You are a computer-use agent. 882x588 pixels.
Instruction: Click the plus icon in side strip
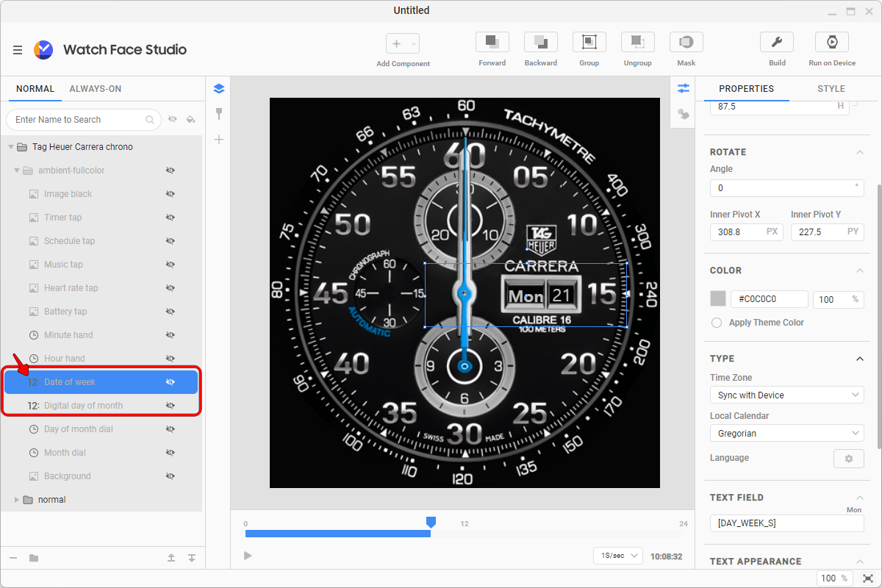[x=218, y=140]
